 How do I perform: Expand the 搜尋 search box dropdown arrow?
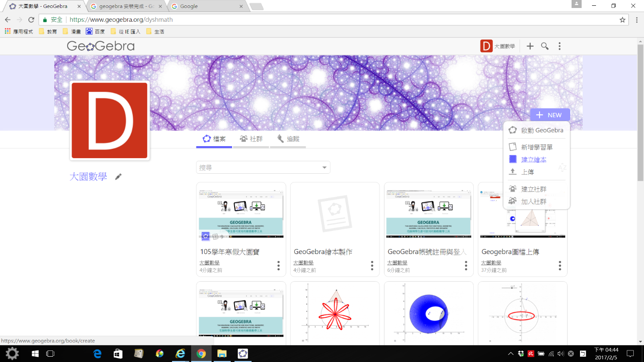click(324, 167)
